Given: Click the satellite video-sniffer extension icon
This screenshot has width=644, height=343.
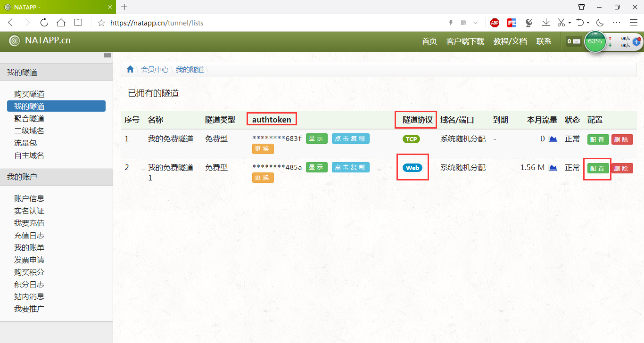Looking at the screenshot, I should click(x=529, y=23).
